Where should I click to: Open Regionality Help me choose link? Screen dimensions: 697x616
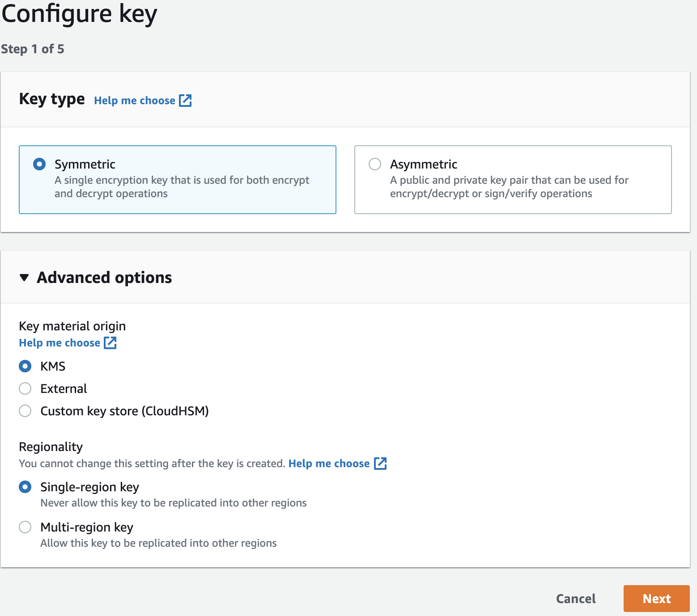(x=329, y=464)
